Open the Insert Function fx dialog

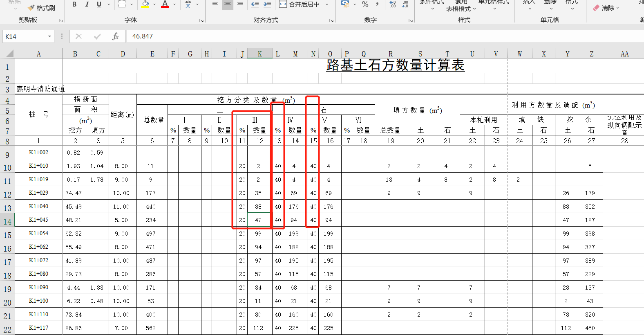pyautogui.click(x=116, y=36)
